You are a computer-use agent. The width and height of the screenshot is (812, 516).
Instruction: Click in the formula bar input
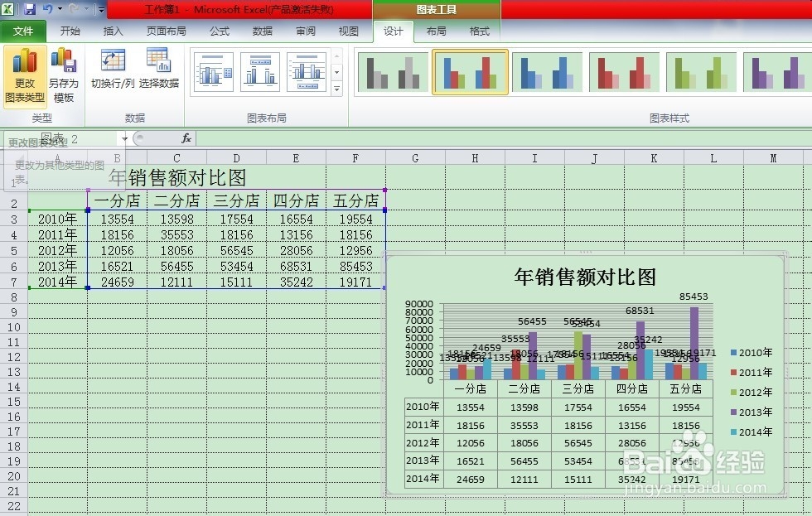(502, 138)
